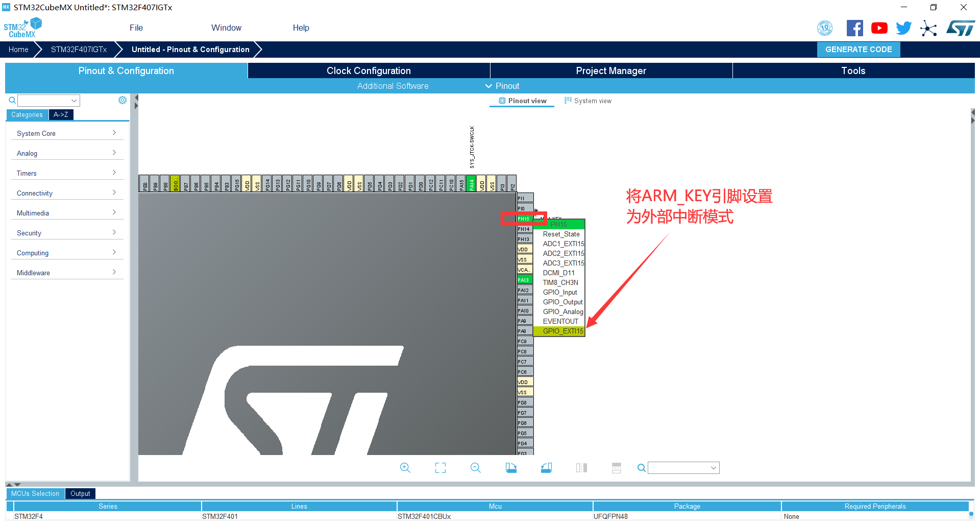Click the rotate clockwise chip icon
The width and height of the screenshot is (980, 526).
point(511,468)
